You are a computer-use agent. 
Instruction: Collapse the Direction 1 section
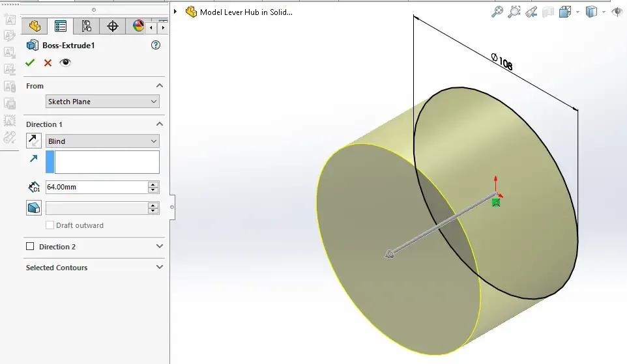click(x=160, y=124)
